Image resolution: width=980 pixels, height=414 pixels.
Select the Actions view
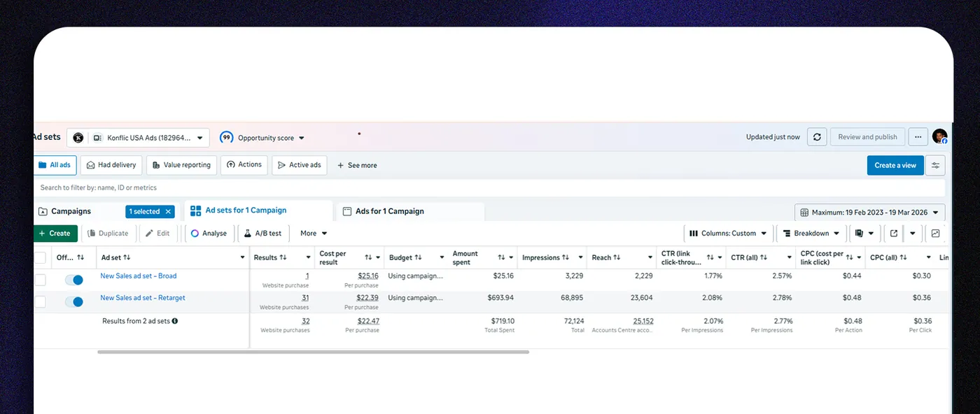click(x=244, y=165)
